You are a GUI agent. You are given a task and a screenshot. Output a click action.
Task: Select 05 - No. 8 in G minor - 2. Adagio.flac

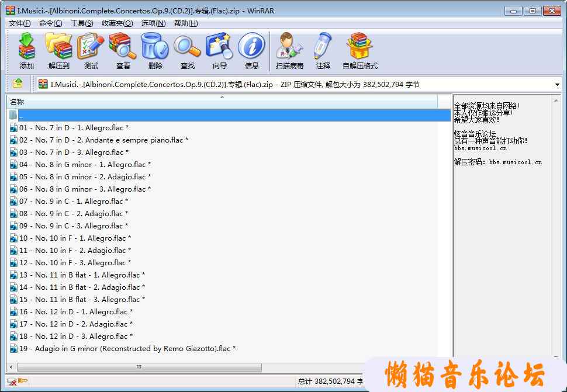[x=80, y=176]
